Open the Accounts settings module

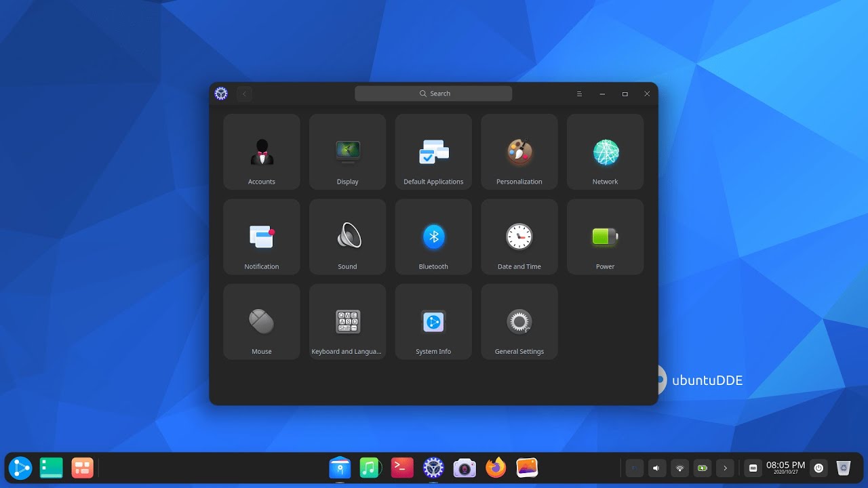(262, 152)
